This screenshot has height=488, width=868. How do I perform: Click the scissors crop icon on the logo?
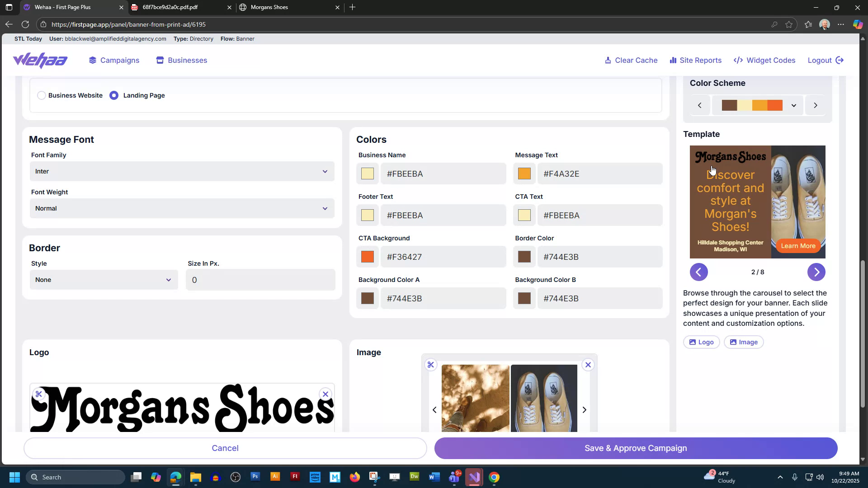[x=39, y=394]
